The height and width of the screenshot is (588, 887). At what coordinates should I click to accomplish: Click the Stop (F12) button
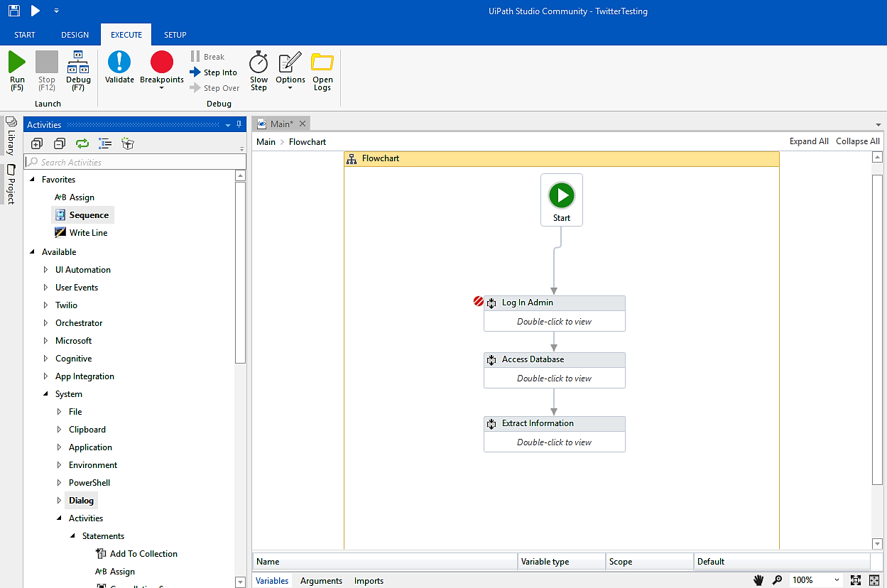[x=47, y=71]
